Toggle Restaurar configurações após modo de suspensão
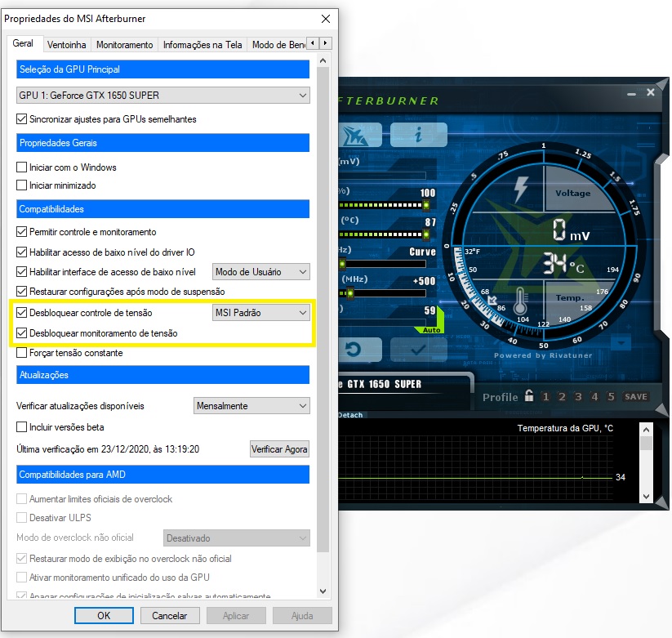 [x=21, y=292]
